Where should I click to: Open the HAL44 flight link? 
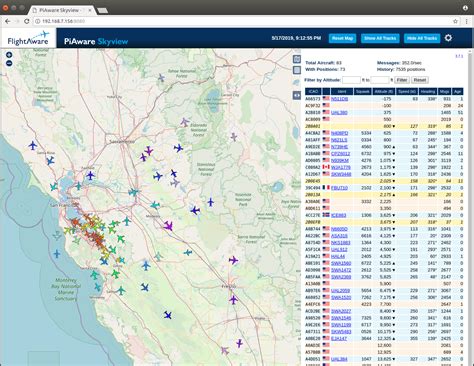338,256
